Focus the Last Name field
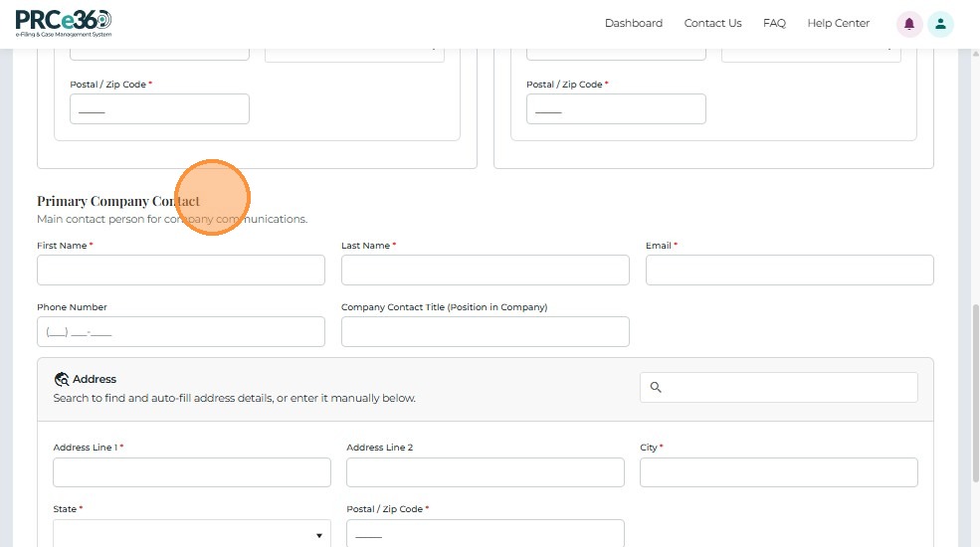The width and height of the screenshot is (980, 547). tap(485, 270)
